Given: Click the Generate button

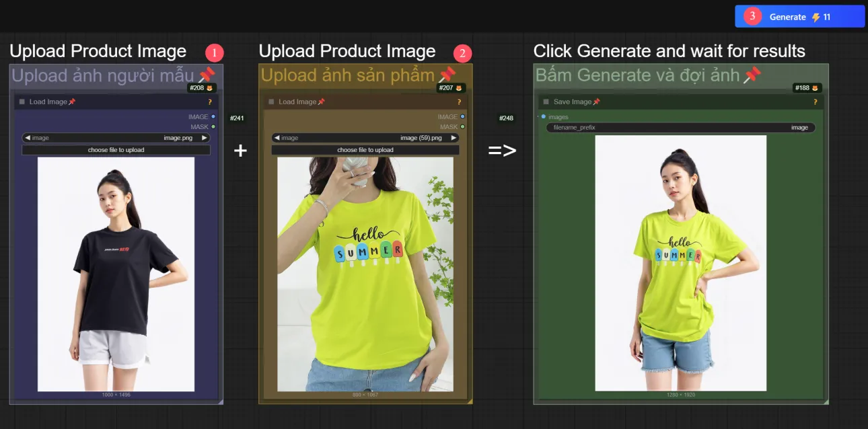Looking at the screenshot, I should 799,17.
